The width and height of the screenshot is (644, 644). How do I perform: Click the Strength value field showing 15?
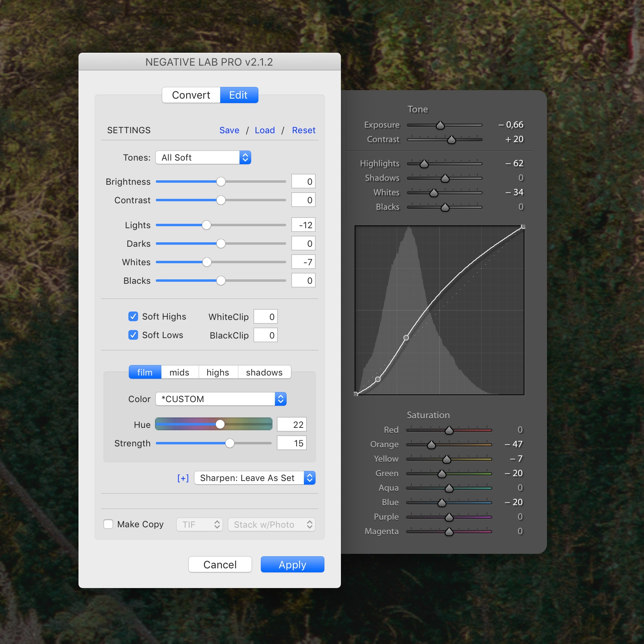point(292,443)
